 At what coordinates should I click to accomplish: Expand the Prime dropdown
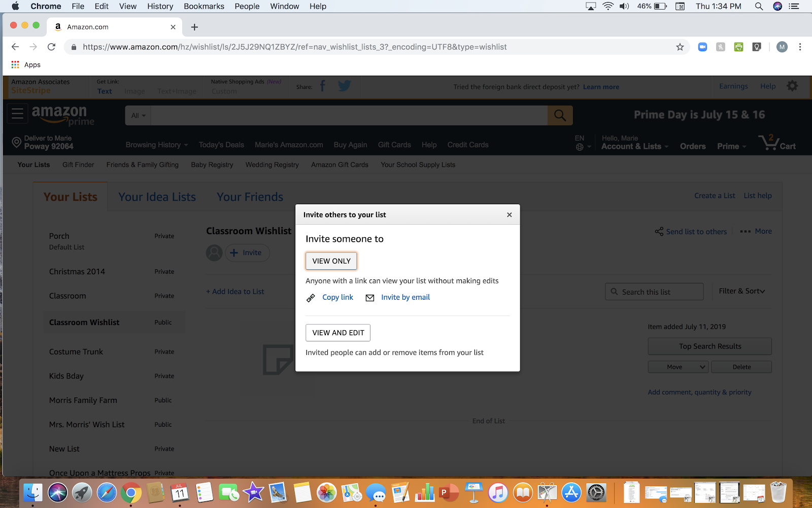[x=731, y=146]
